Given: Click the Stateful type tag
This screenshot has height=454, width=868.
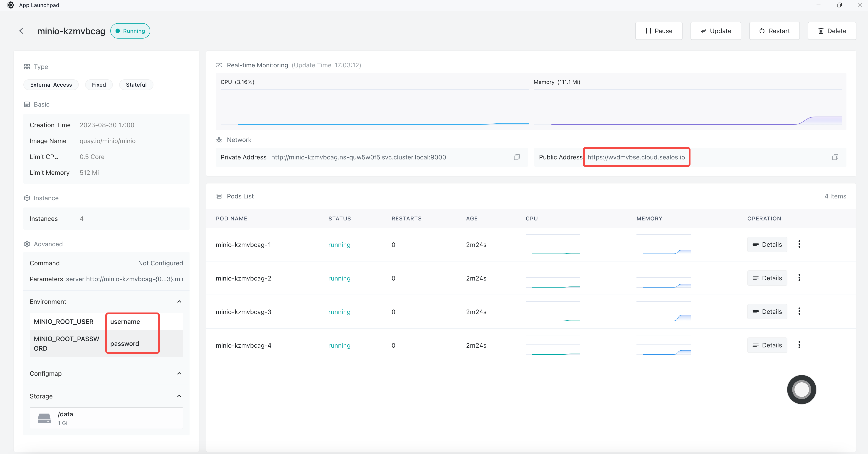Looking at the screenshot, I should [x=136, y=85].
